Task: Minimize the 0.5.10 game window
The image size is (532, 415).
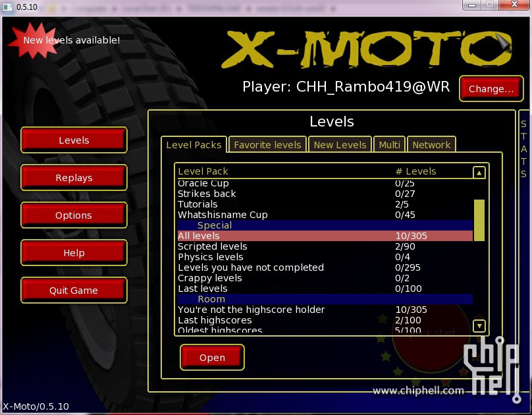Action: tap(472, 5)
